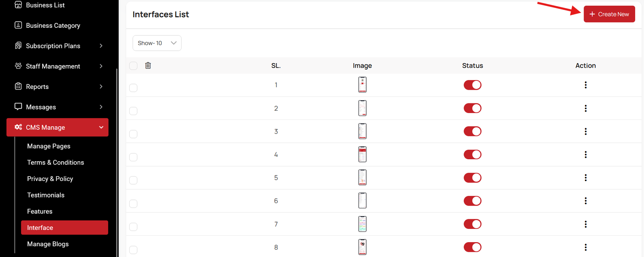The height and width of the screenshot is (257, 644).
Task: Toggle off the status switch for row 2
Action: 473,108
